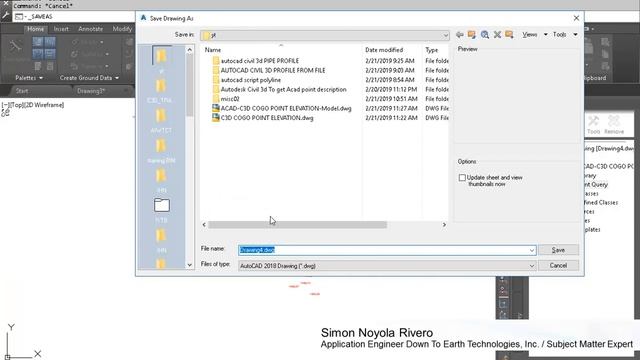Click the file list scroll right arrow
640x360 pixels.
pyautogui.click(x=444, y=225)
